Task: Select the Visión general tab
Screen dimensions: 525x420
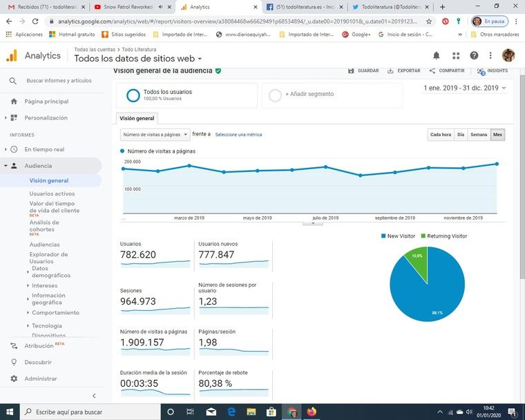Action: tap(137, 118)
